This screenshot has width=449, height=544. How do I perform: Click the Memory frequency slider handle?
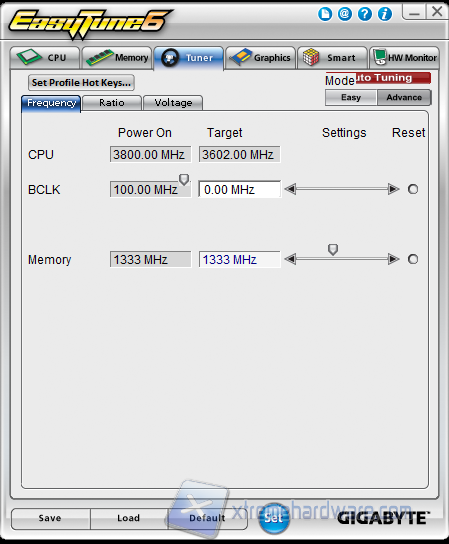333,249
